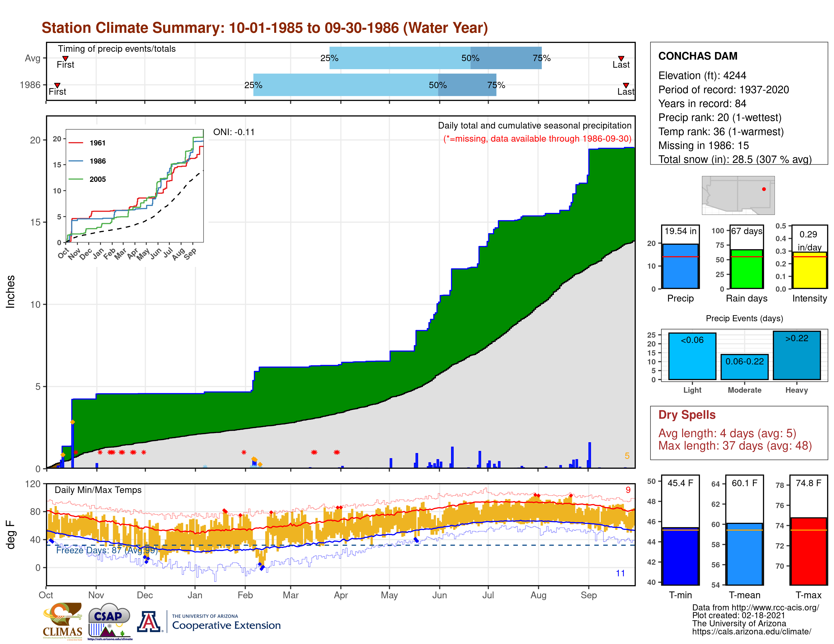834x644 pixels.
Task: Click the green 2005 legend line
Action: coord(76,179)
